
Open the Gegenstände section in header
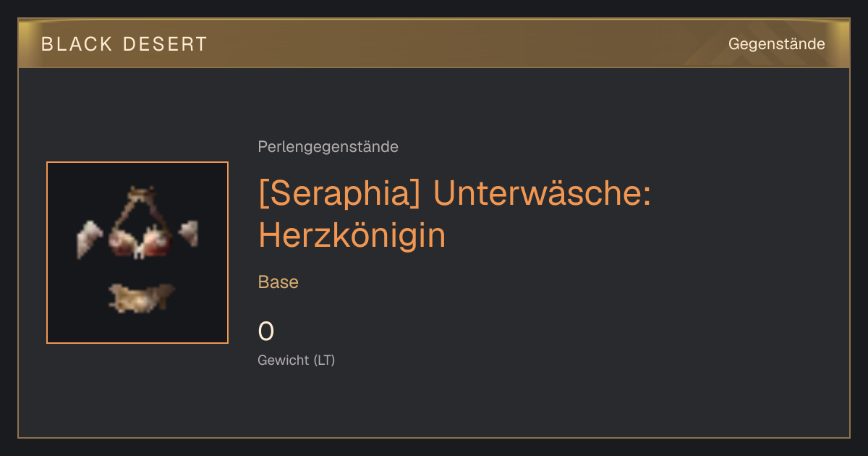tap(776, 44)
